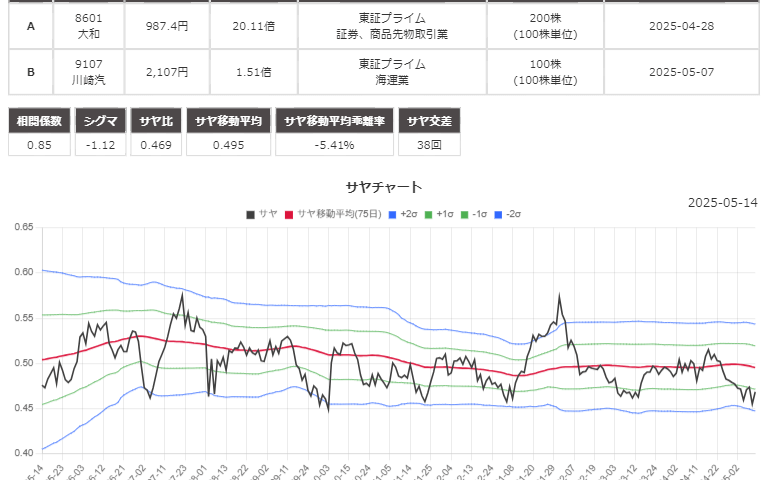The width and height of the screenshot is (768, 480).
Task: Click the 東証プライム 海運業 cell
Action: [392, 72]
